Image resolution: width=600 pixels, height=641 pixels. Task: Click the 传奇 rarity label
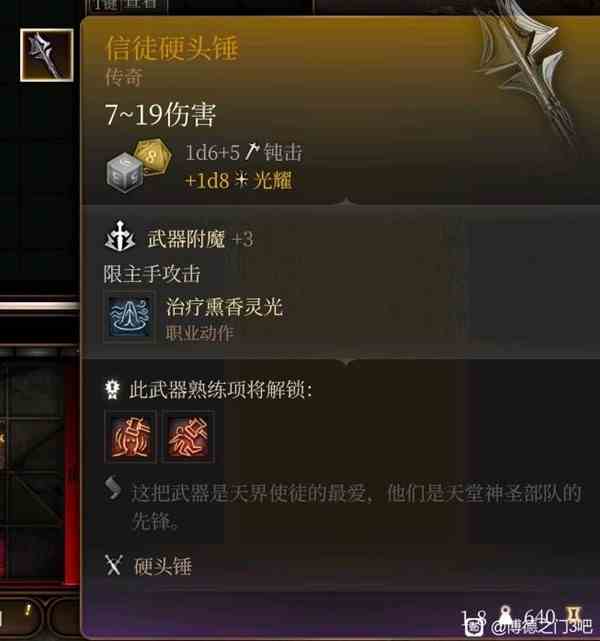click(x=124, y=78)
